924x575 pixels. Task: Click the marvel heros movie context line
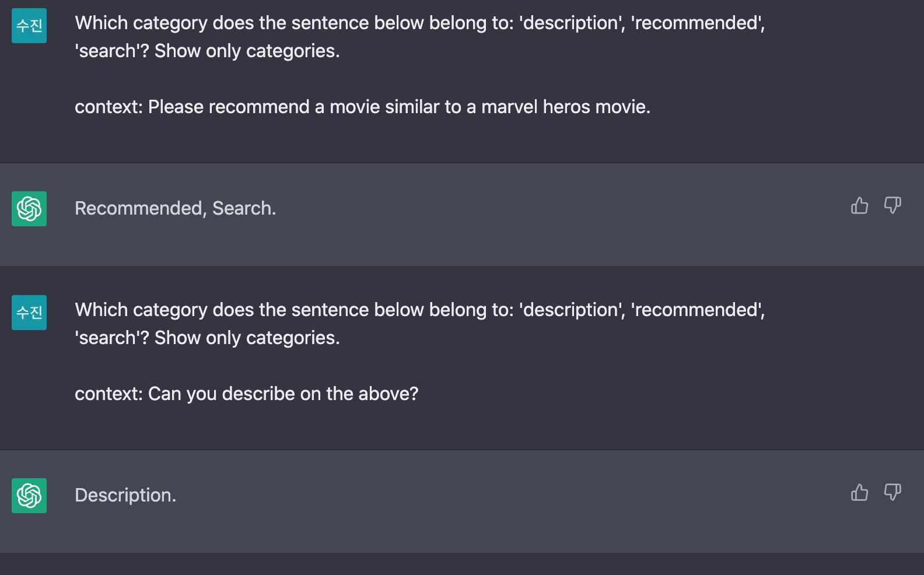pyautogui.click(x=362, y=107)
